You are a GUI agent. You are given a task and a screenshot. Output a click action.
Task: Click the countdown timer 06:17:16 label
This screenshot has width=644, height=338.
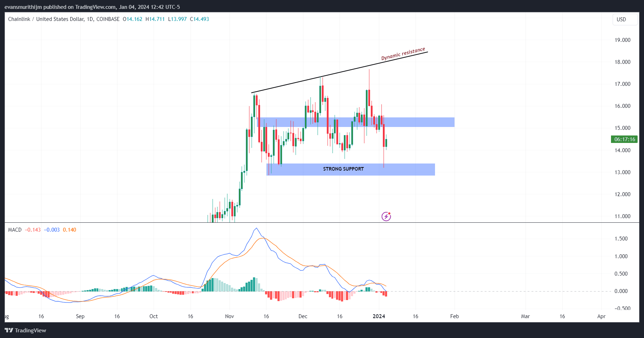click(624, 139)
